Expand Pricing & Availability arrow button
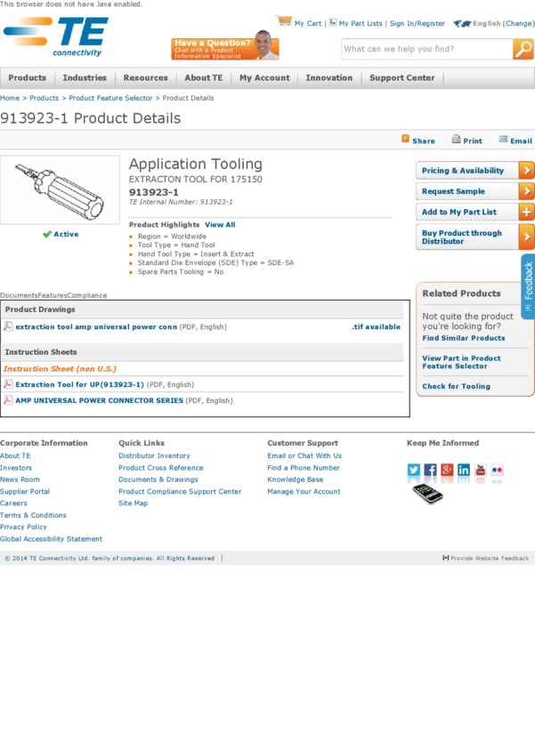 (x=526, y=171)
